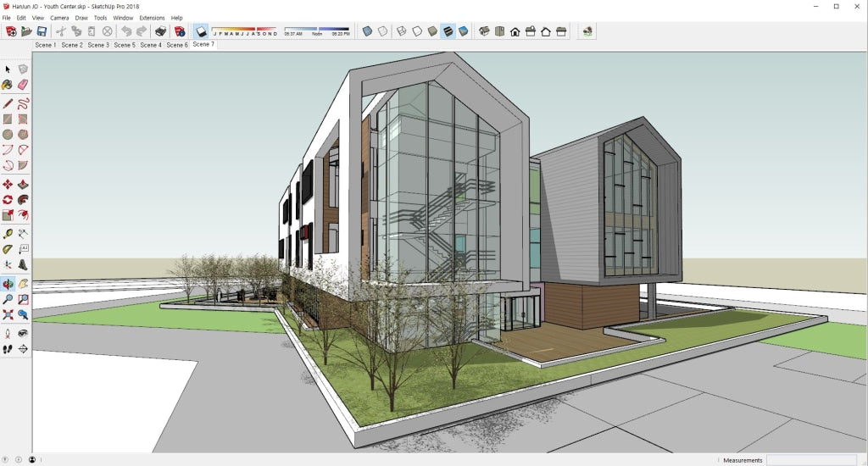Image resolution: width=868 pixels, height=466 pixels.
Task: Choose the Offset tool
Action: (23, 215)
